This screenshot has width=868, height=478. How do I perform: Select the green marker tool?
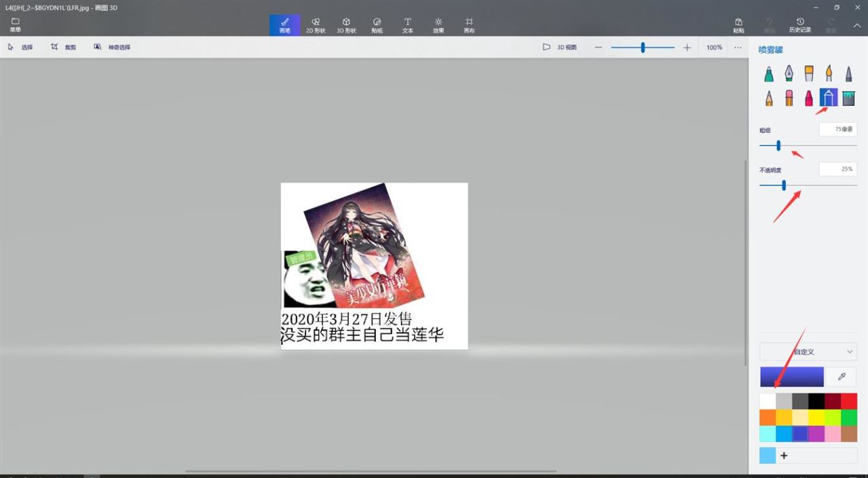(x=769, y=73)
